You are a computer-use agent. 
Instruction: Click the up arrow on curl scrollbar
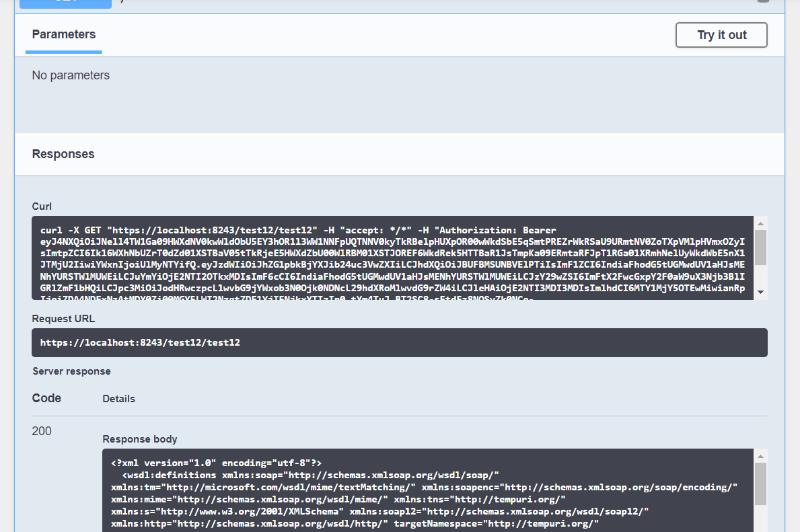pos(760,222)
